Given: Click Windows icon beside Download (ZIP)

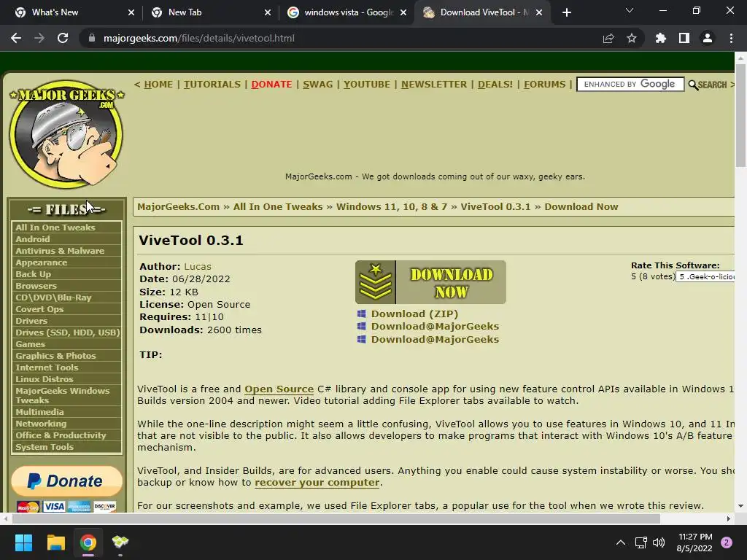Looking at the screenshot, I should (x=362, y=314).
